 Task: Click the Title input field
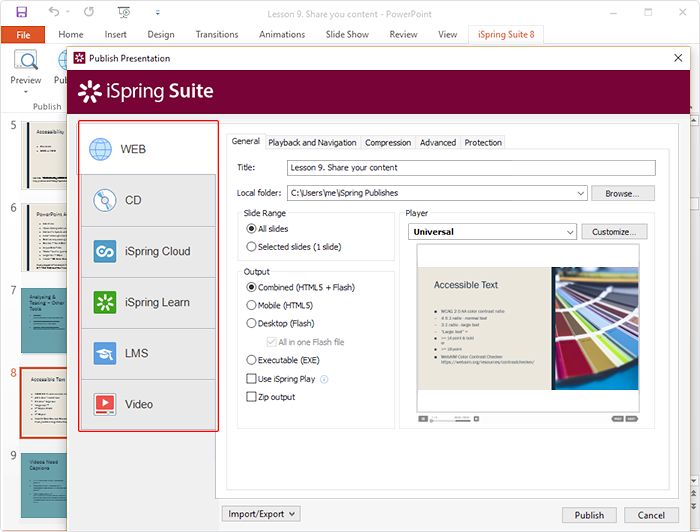(471, 168)
